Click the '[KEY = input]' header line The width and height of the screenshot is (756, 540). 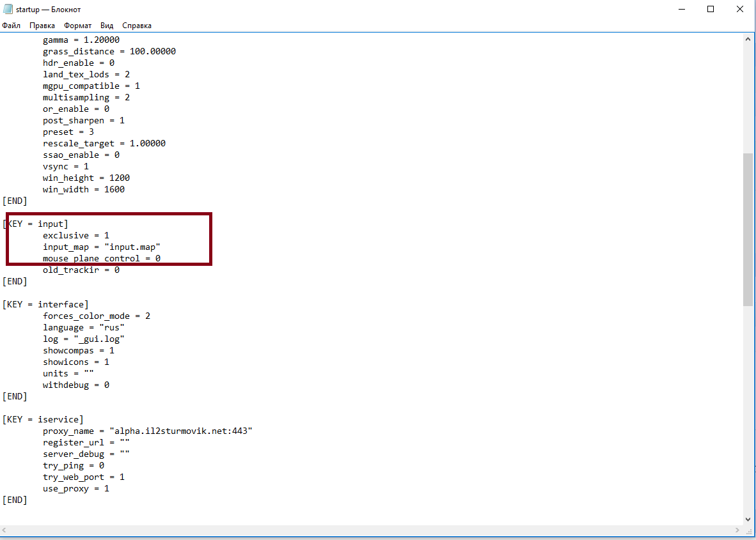(x=35, y=224)
